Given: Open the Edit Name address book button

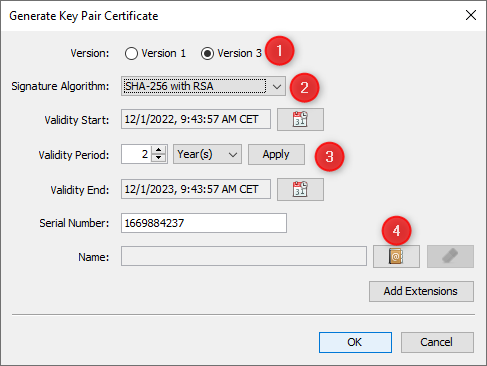Looking at the screenshot, I should (396, 256).
